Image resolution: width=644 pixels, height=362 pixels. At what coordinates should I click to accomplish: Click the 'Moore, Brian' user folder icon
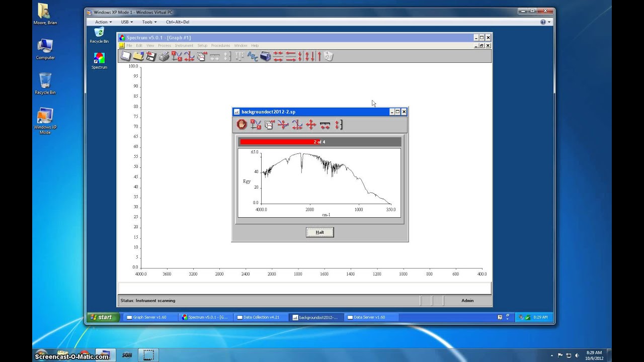pyautogui.click(x=45, y=14)
